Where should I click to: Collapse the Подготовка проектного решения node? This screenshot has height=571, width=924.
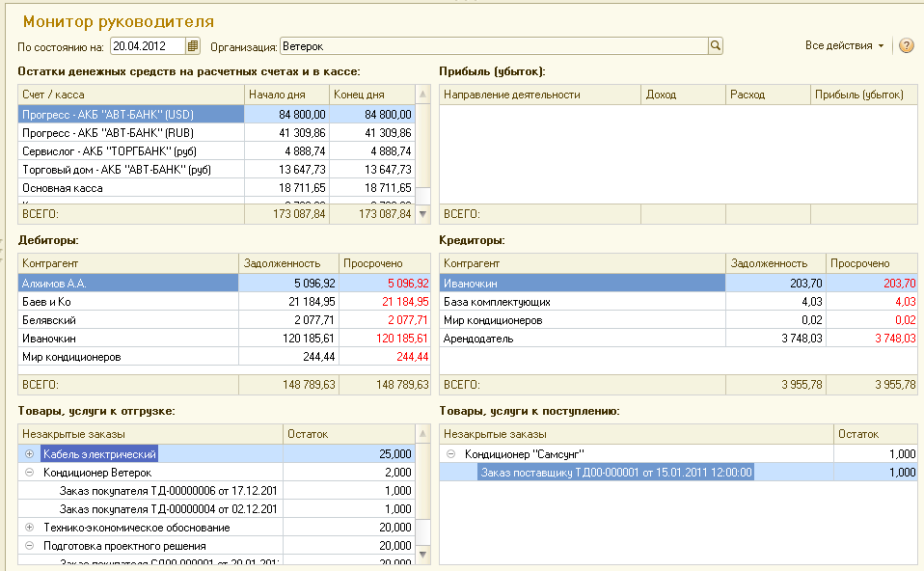click(29, 546)
